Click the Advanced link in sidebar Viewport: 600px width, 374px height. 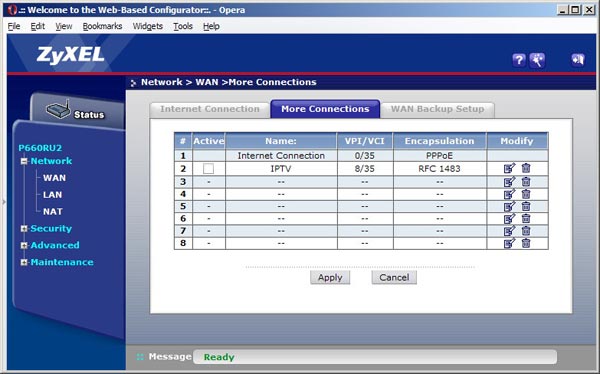pyautogui.click(x=55, y=245)
